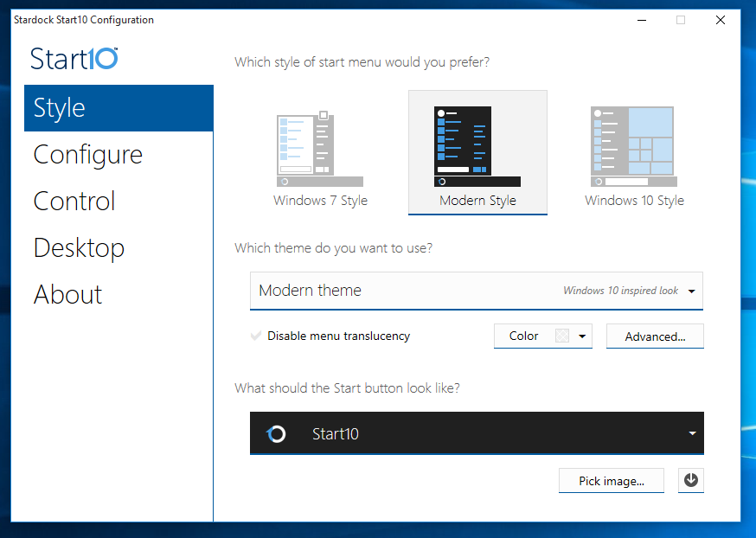Click the Start10 logo

74,58
